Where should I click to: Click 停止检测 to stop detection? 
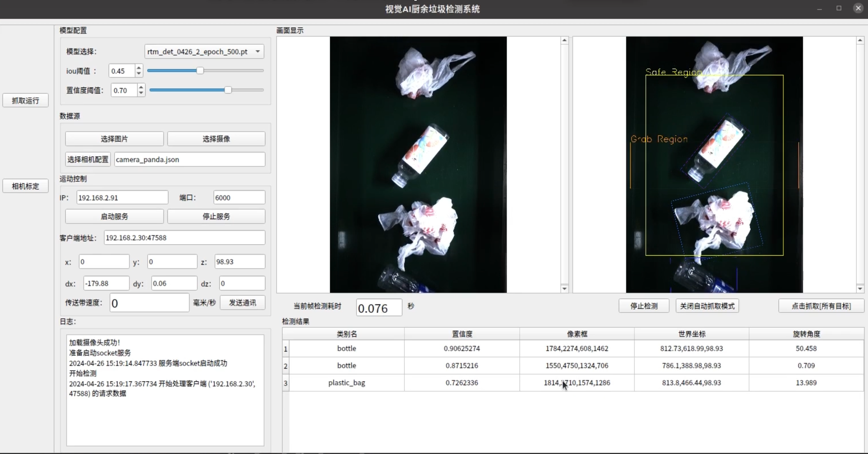[644, 306]
